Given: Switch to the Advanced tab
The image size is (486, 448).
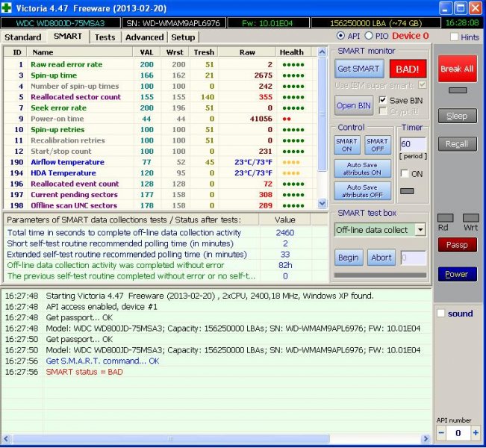Looking at the screenshot, I should (x=144, y=37).
